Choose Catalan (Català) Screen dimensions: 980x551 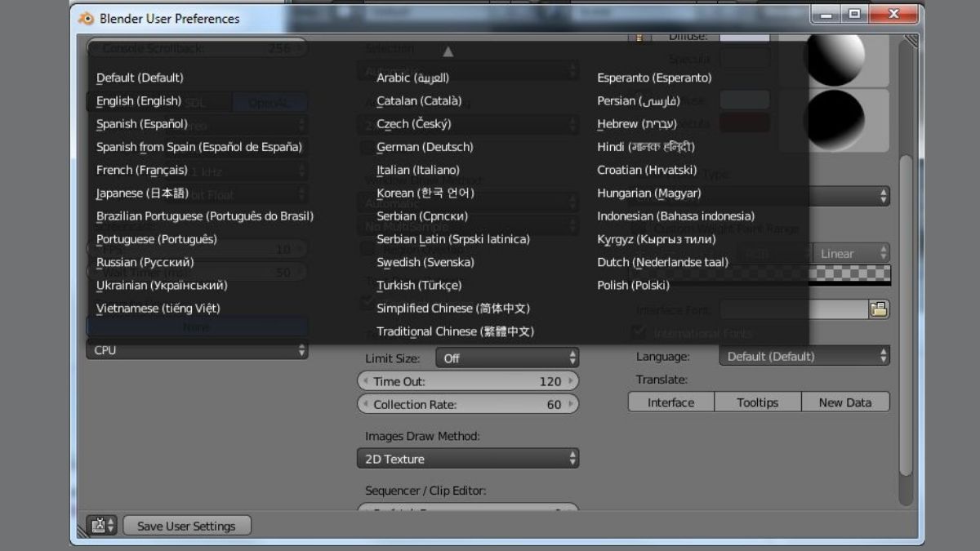tap(419, 100)
